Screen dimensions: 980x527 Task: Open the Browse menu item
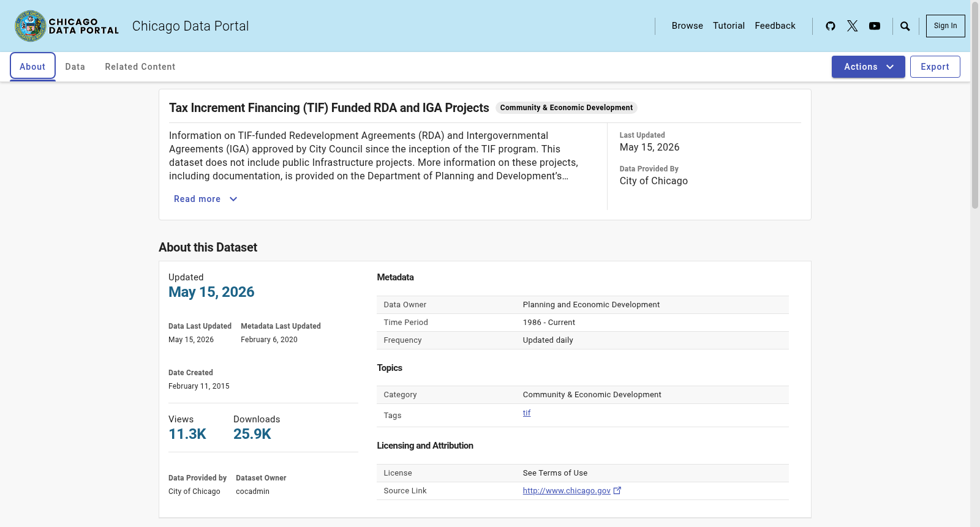coord(687,26)
